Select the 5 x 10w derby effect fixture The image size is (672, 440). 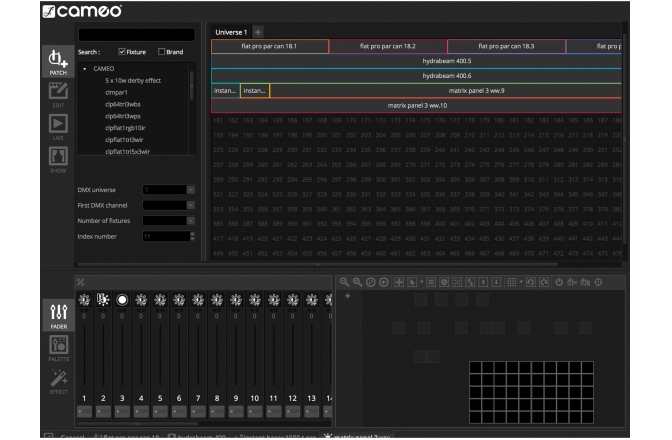pos(133,81)
